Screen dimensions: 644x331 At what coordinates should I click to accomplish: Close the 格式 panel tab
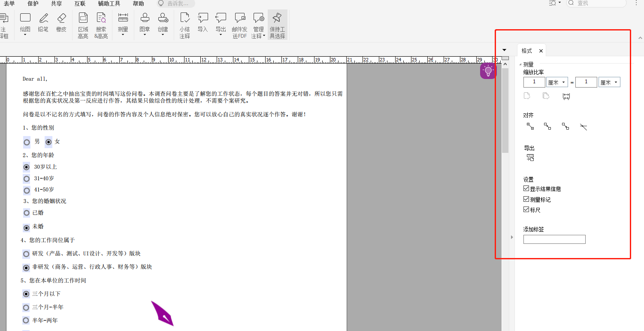(541, 51)
